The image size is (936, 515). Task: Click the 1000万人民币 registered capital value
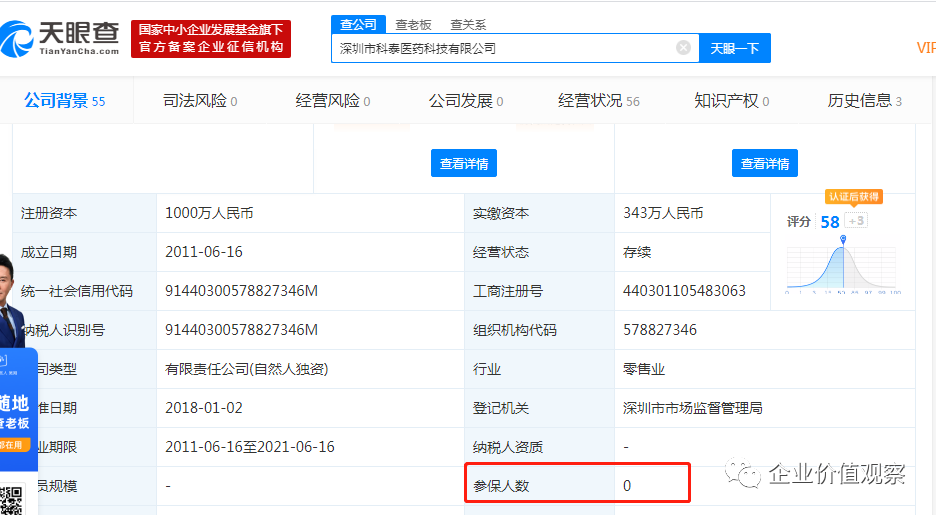tap(209, 213)
